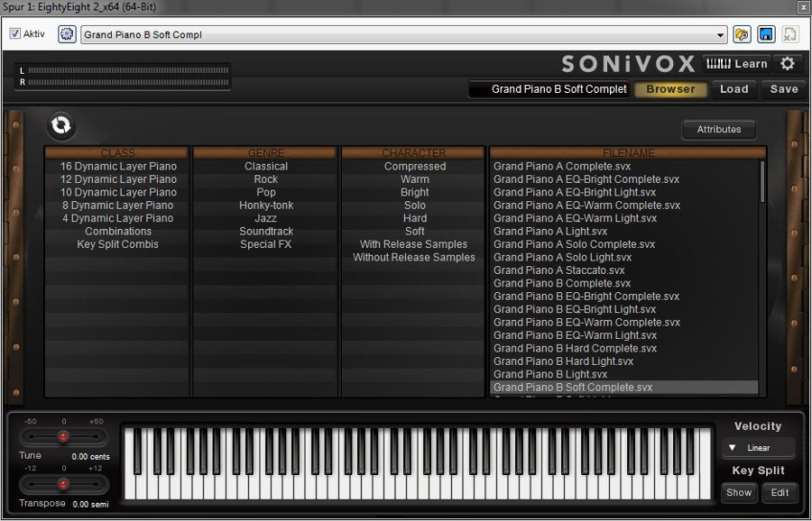
Task: Open the Grand Piano B Soft Compl preset dropdown
Action: [404, 34]
